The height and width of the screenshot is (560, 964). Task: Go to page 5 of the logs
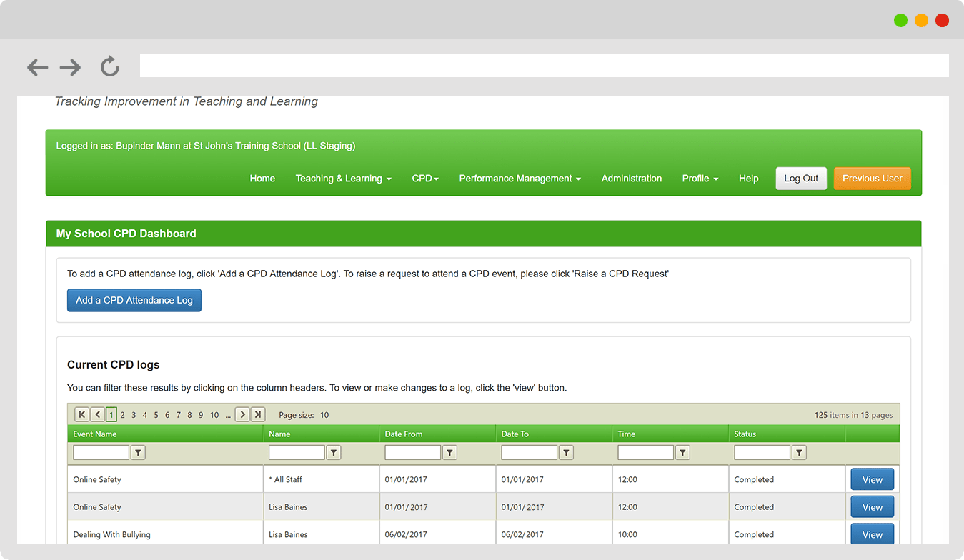tap(156, 415)
